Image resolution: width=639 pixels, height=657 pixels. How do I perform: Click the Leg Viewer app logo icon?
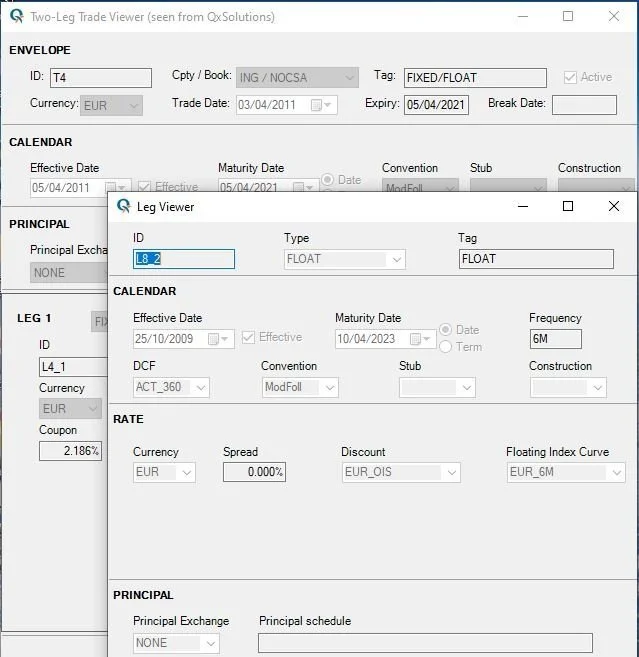point(124,206)
